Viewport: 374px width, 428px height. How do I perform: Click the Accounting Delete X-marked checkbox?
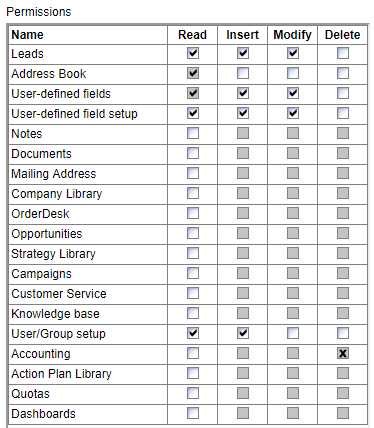click(x=343, y=353)
